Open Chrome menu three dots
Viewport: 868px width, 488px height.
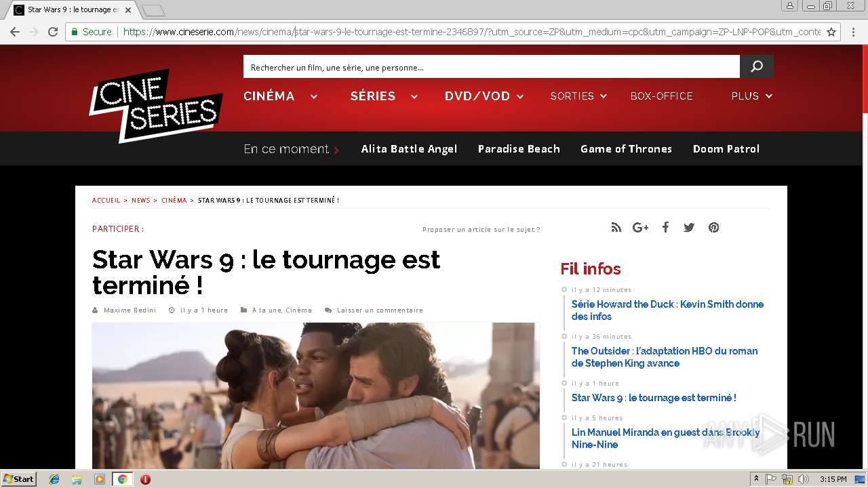(853, 32)
